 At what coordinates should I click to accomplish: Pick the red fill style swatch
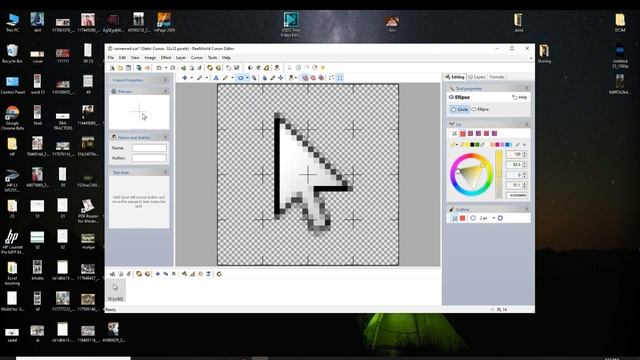(x=462, y=133)
